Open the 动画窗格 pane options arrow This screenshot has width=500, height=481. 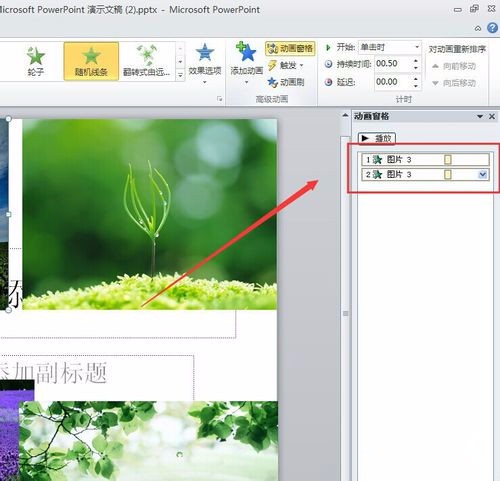pos(480,116)
